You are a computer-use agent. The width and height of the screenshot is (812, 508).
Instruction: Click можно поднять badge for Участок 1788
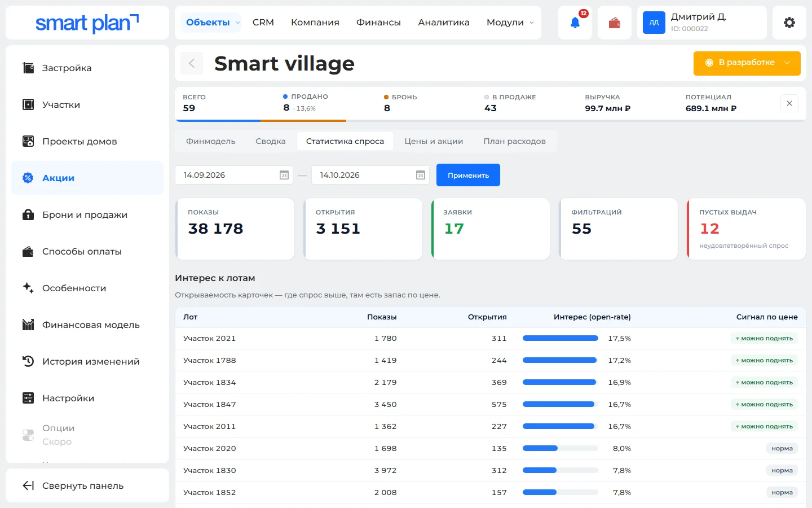764,360
